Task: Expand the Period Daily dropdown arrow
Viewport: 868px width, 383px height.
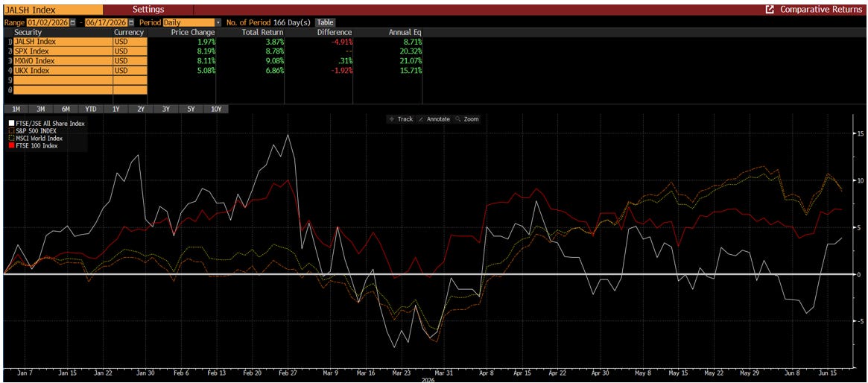Action: 218,22
